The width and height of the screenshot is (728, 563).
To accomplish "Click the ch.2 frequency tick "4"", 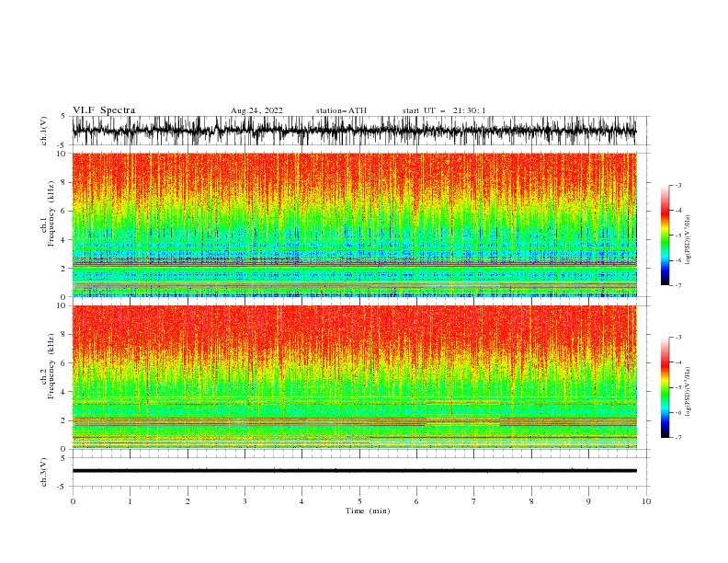I will coord(63,392).
